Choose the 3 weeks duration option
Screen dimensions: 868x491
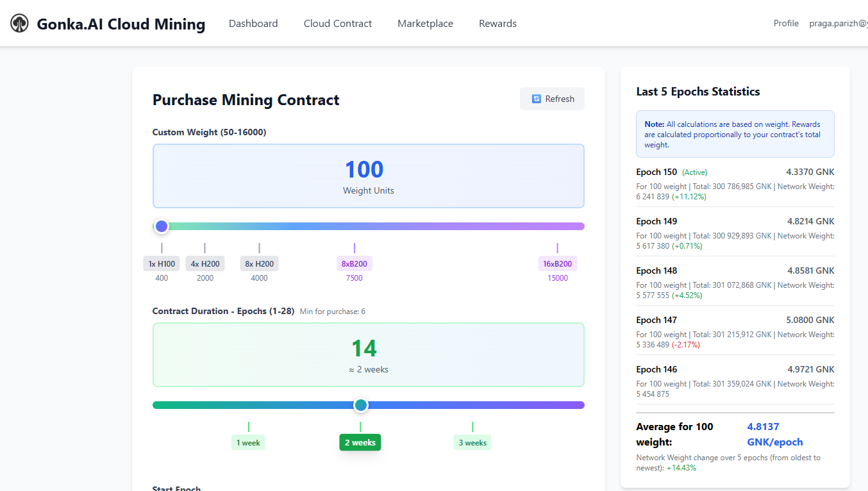[472, 442]
